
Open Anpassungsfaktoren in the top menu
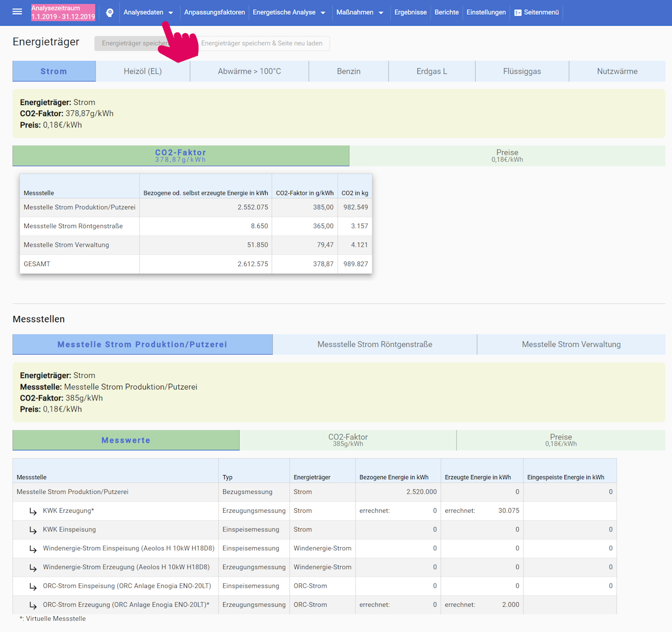pyautogui.click(x=214, y=13)
